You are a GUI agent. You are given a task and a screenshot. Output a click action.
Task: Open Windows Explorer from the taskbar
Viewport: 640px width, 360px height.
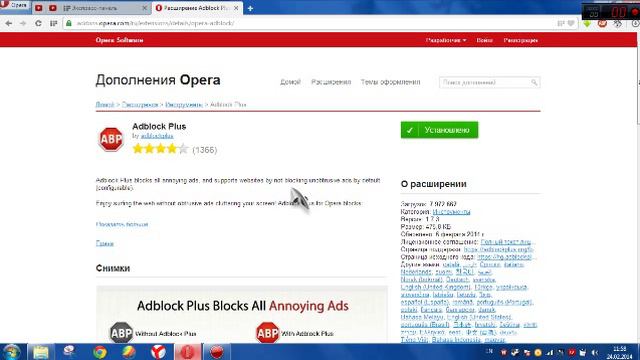pyautogui.click(x=41, y=352)
